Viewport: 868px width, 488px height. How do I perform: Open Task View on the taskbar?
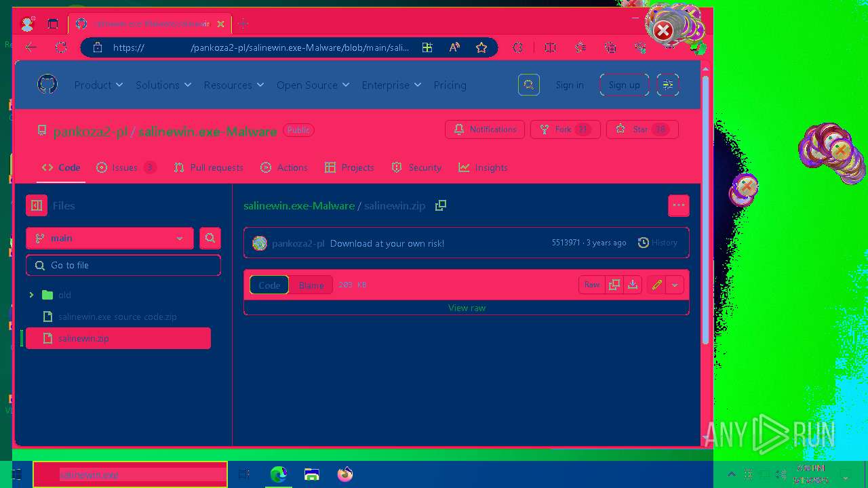(244, 474)
